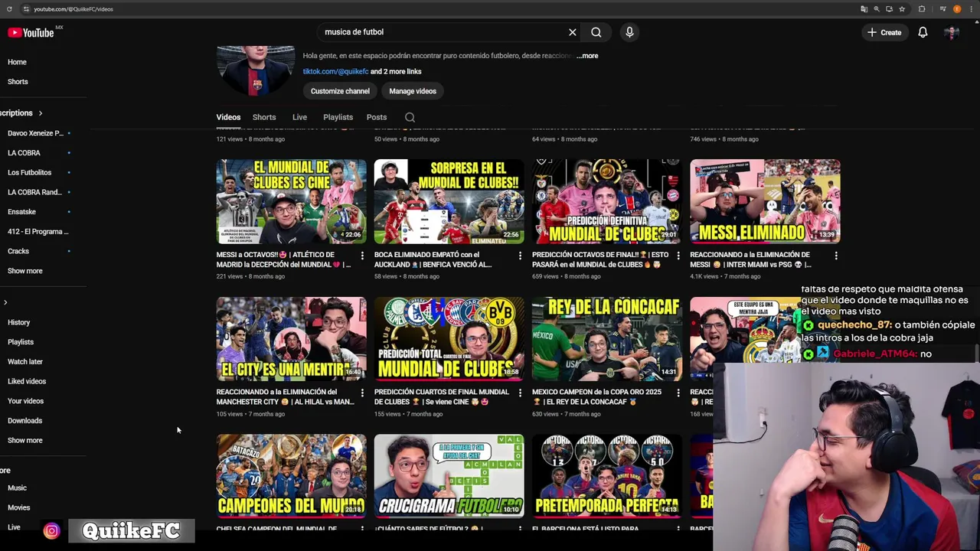Expand the You section with Show more
The height and width of the screenshot is (551, 980).
pos(25,441)
